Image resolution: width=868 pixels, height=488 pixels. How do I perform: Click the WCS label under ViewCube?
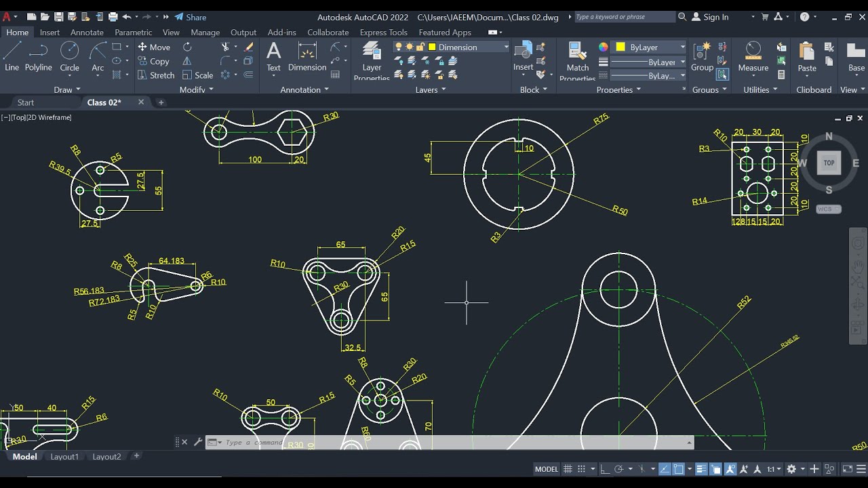tap(829, 209)
